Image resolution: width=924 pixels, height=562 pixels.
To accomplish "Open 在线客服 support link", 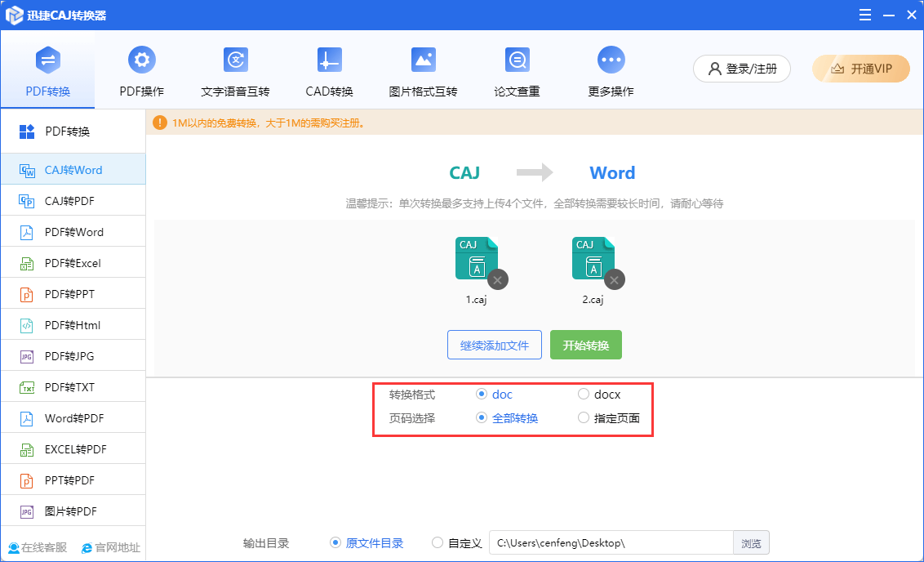I will click(x=38, y=547).
